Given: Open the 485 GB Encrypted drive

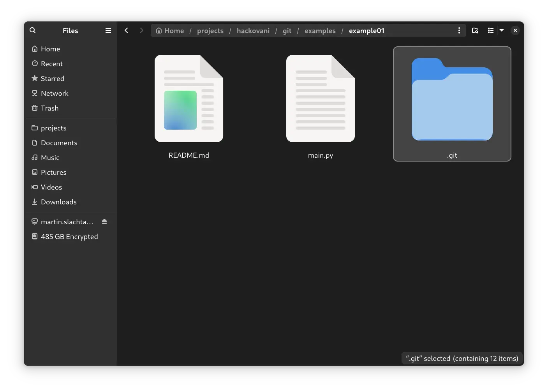Looking at the screenshot, I should pyautogui.click(x=69, y=237).
